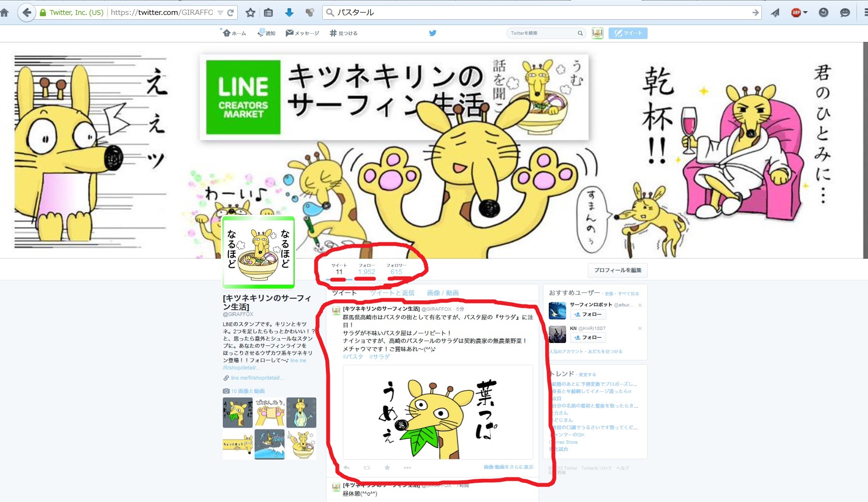Viewport: 868px width, 502px height.
Task: Click the green padlock site identity icon
Action: (x=43, y=13)
